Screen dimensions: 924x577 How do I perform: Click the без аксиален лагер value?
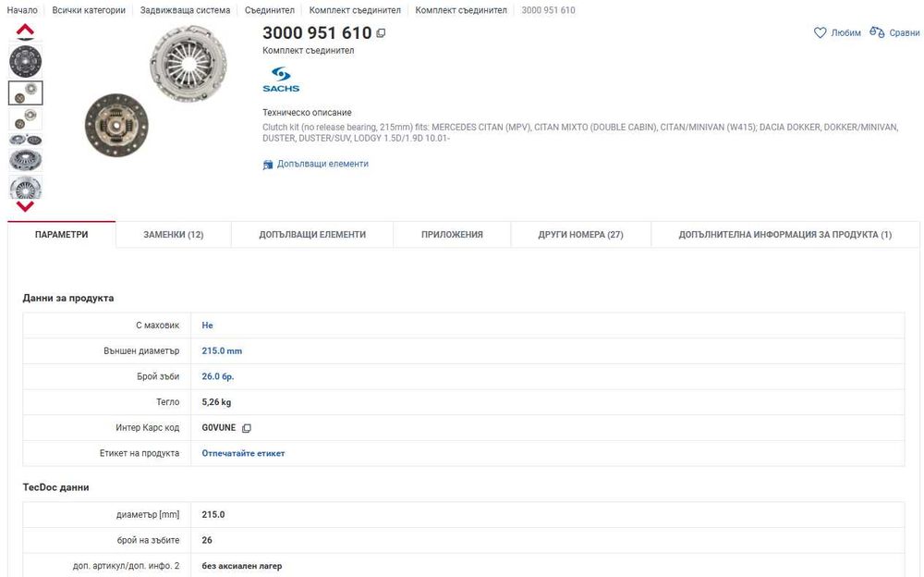241,566
